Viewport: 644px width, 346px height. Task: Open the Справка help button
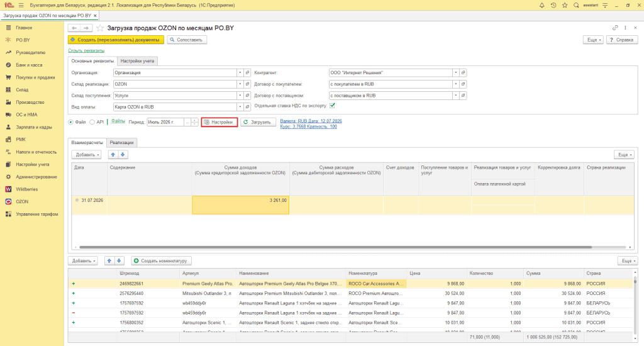pyautogui.click(x=622, y=40)
